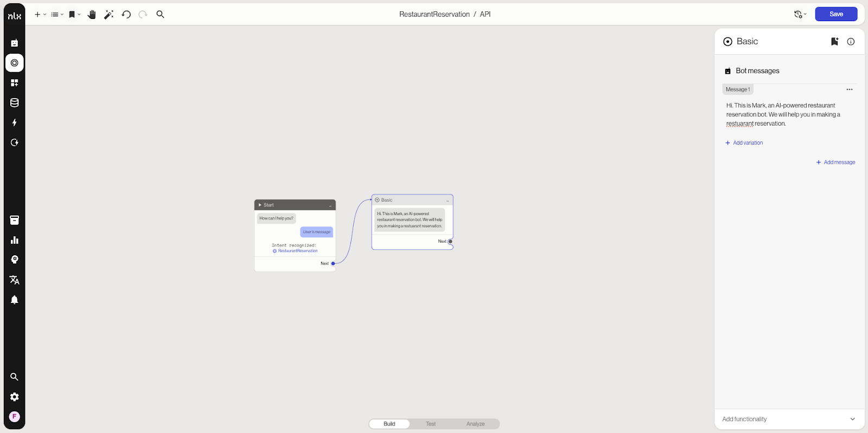This screenshot has height=433, width=868.
Task: Click the blue Save button
Action: [836, 14]
